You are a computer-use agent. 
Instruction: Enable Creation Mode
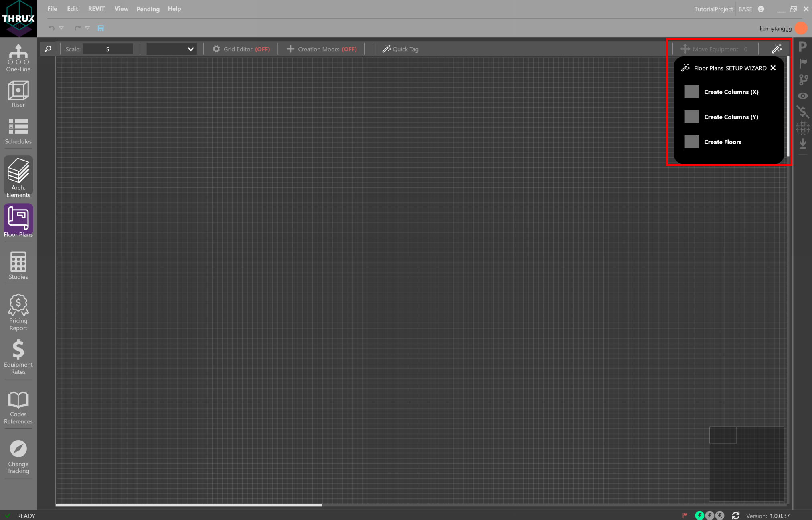[x=321, y=49]
